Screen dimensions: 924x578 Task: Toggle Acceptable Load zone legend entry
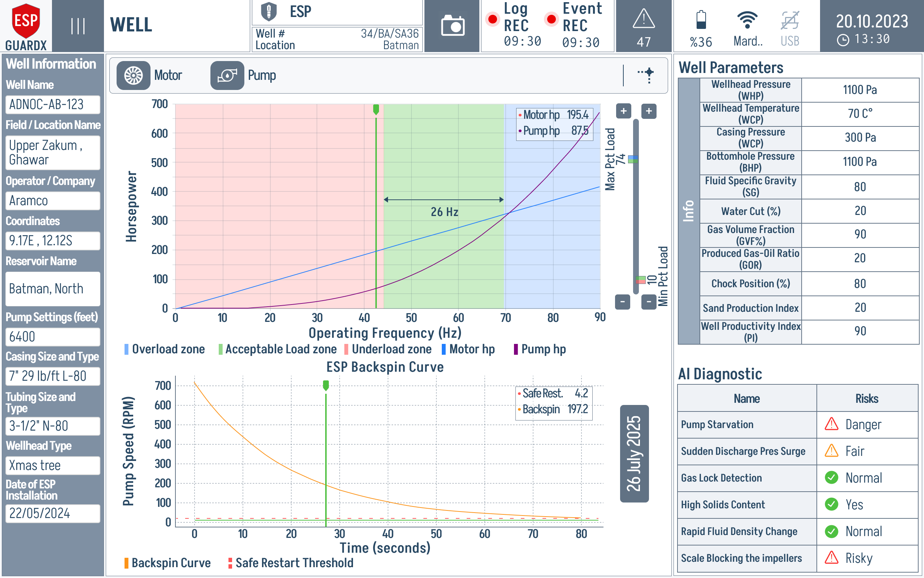pos(278,349)
